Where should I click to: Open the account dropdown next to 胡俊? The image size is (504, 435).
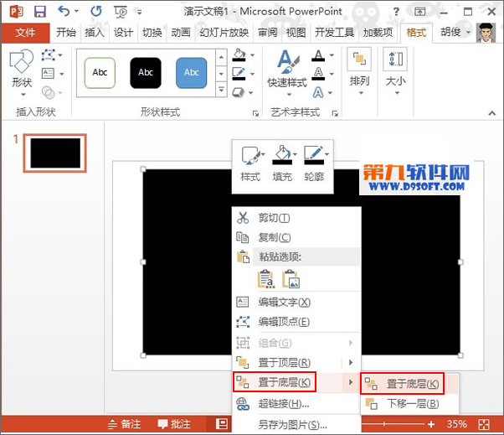tap(468, 32)
